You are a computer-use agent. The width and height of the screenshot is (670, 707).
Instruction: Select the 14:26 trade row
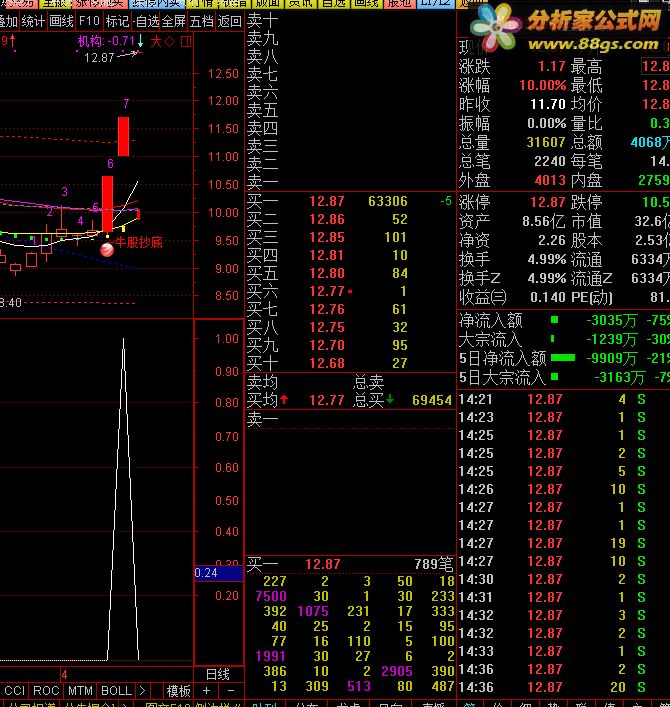564,489
